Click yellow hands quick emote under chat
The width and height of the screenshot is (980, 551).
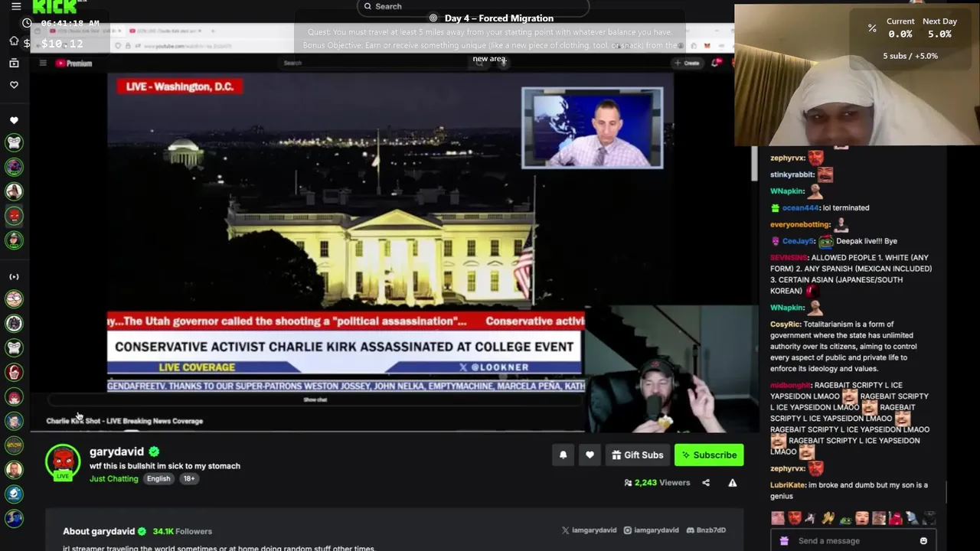pos(828,518)
